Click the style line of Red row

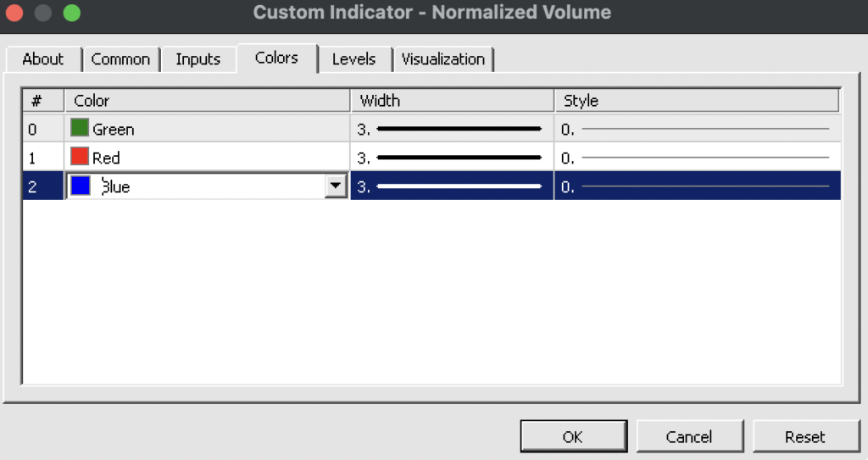(704, 158)
